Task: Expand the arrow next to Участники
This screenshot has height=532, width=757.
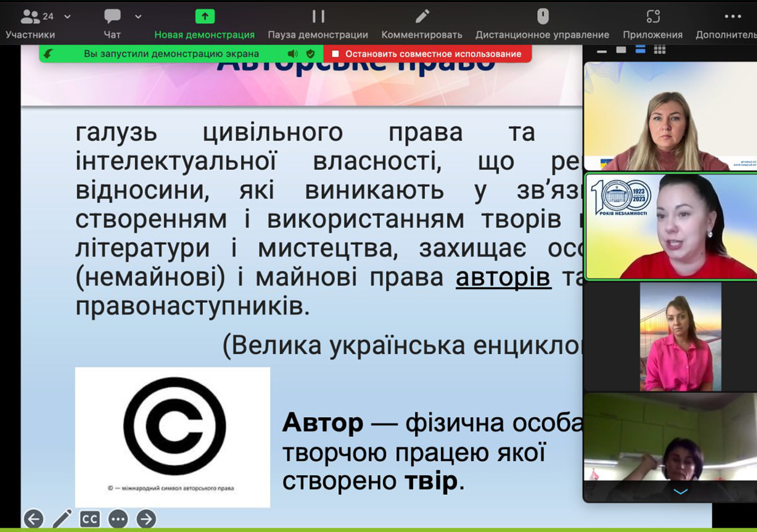Action: click(x=68, y=17)
